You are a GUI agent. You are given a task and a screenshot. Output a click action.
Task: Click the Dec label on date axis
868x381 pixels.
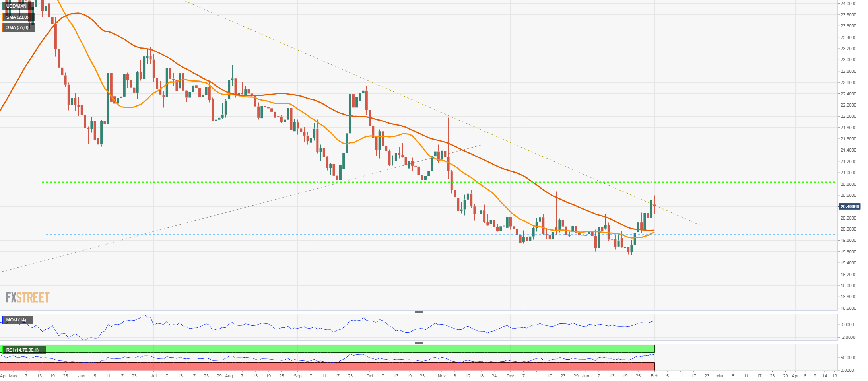point(511,376)
